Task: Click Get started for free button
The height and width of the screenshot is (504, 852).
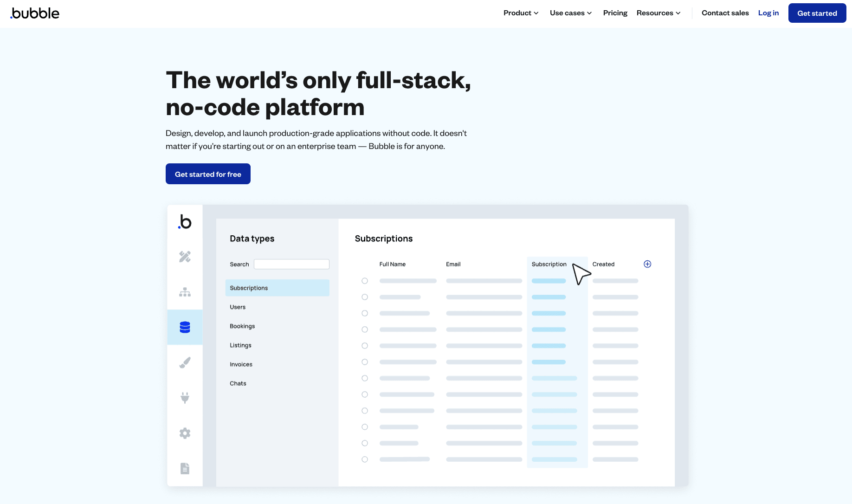Action: tap(208, 174)
